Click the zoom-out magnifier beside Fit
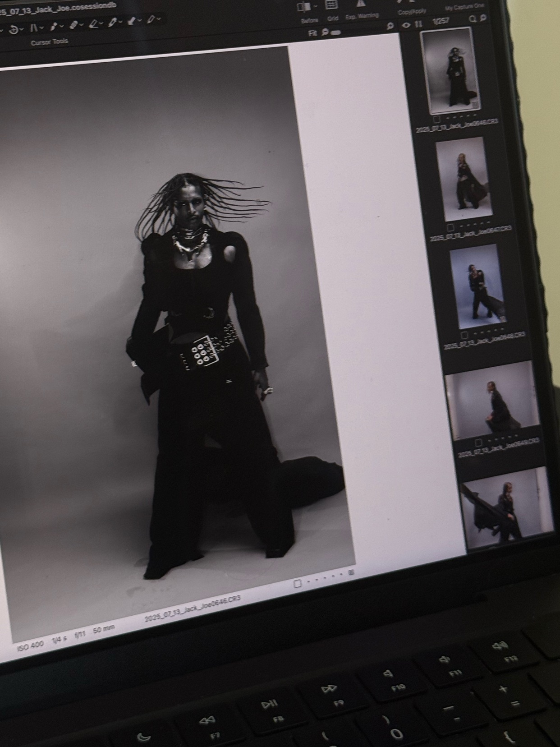This screenshot has width=560, height=747. pyautogui.click(x=325, y=32)
